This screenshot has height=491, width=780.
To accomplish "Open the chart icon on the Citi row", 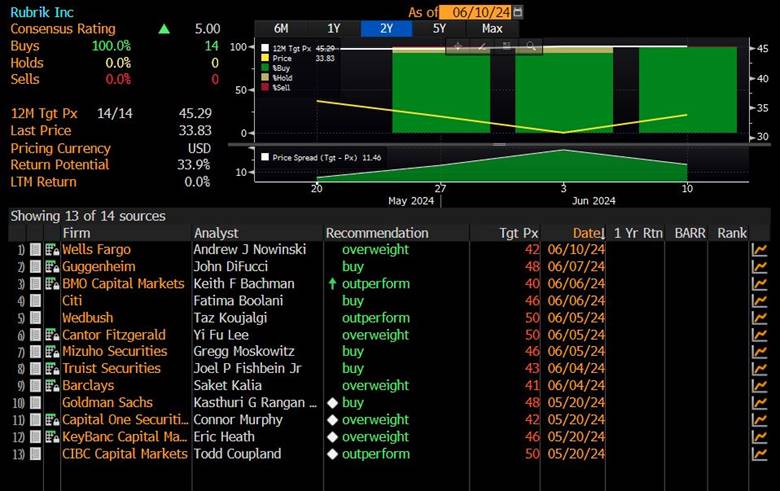I will [759, 300].
